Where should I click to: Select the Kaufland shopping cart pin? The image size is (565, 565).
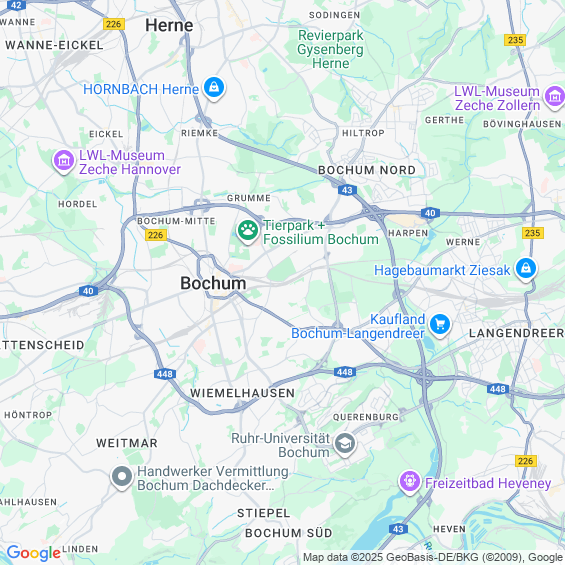click(440, 325)
